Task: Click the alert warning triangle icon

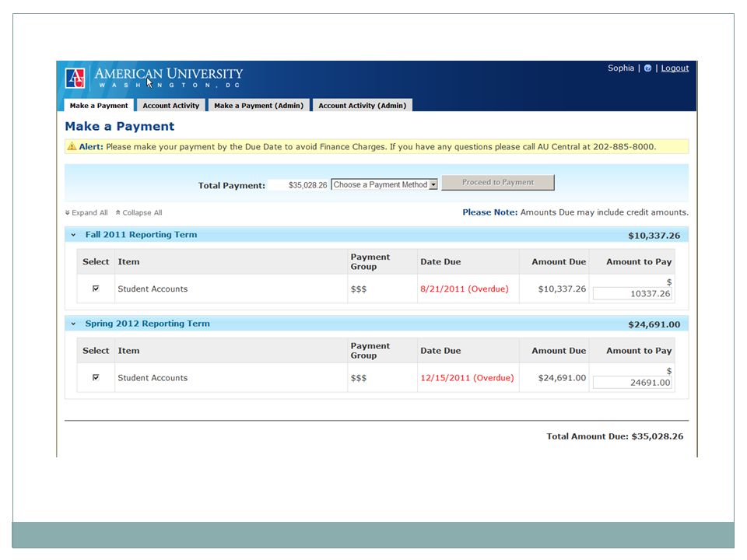Action: [72, 146]
